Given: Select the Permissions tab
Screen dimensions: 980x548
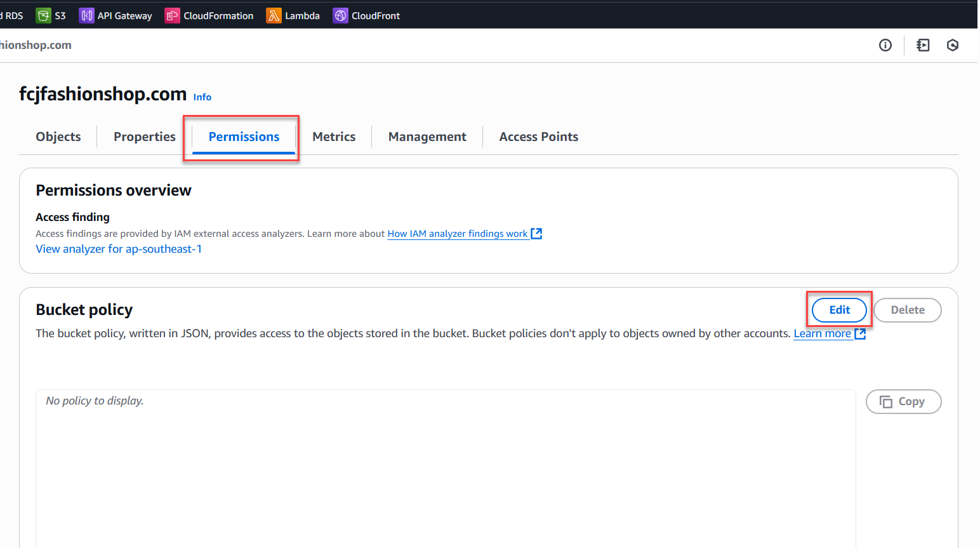Looking at the screenshot, I should 244,137.
